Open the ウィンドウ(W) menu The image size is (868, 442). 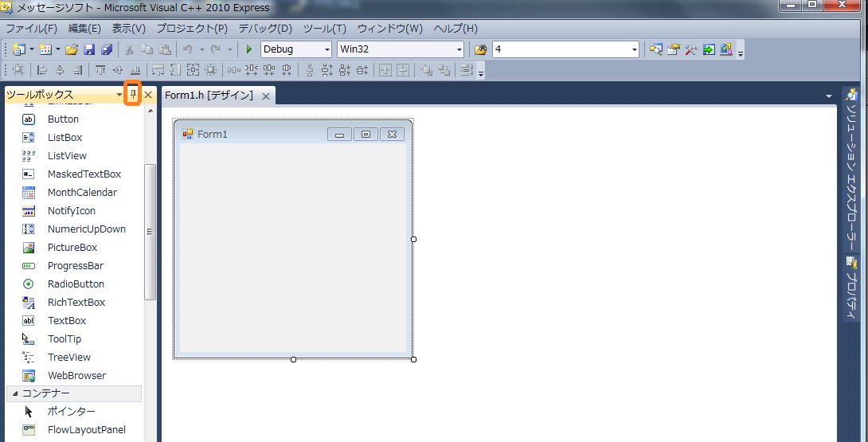(390, 28)
